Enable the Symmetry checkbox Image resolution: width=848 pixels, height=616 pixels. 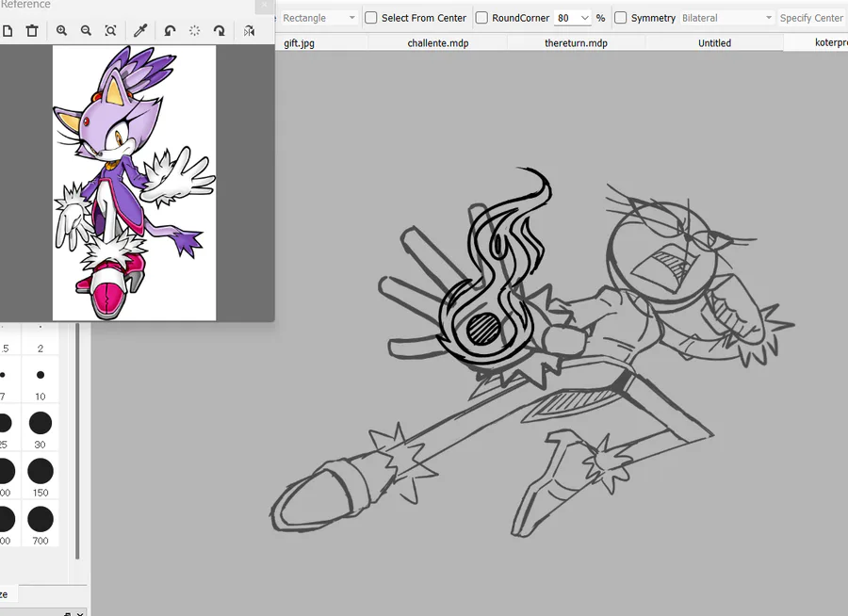(621, 18)
